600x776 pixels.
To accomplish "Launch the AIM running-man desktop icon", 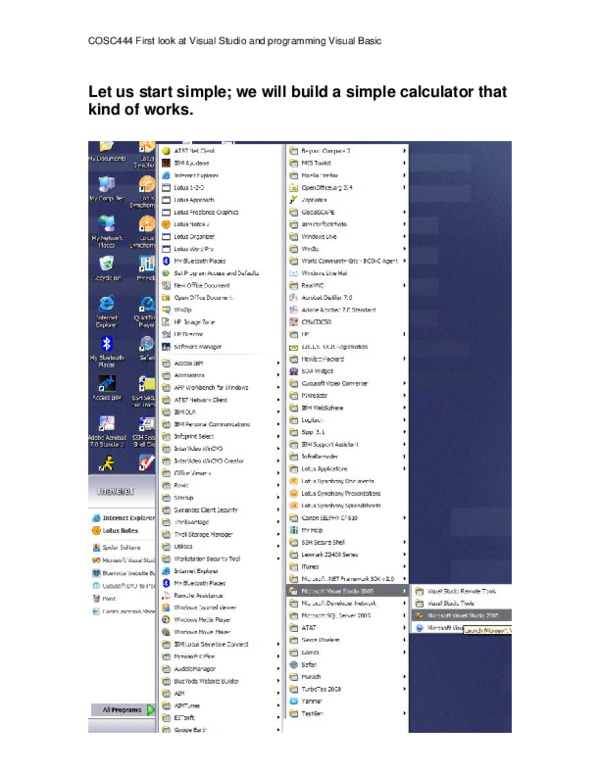I will 107,463.
